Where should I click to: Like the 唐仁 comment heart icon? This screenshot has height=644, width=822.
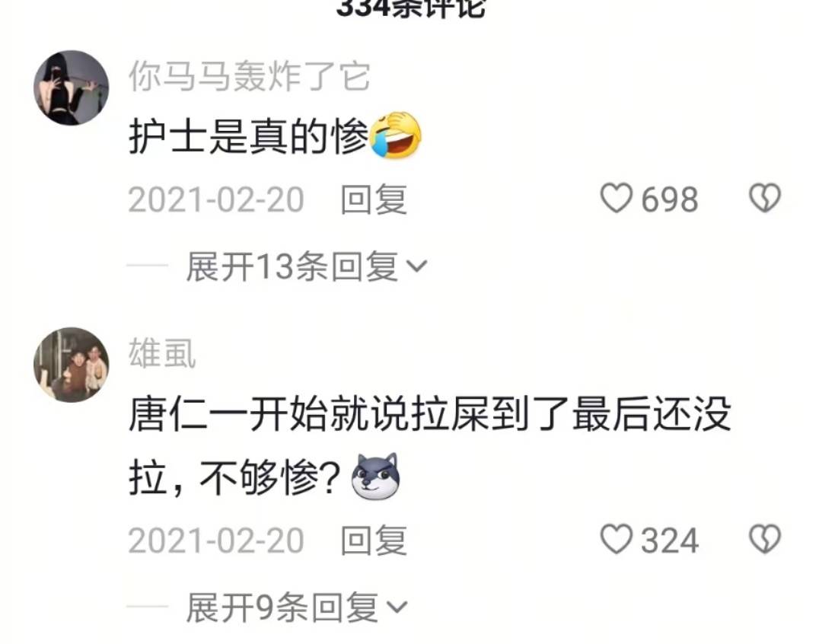coord(616,539)
